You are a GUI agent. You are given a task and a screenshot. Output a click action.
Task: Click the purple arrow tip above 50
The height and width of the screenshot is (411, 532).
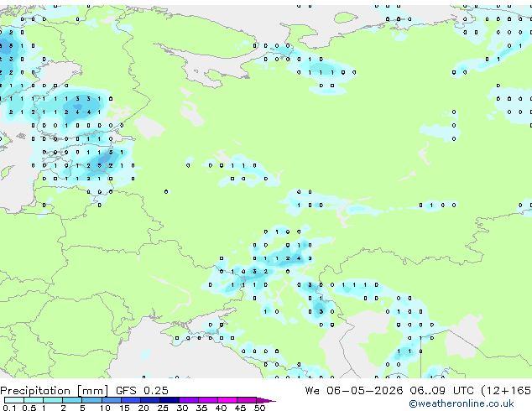tap(266, 400)
